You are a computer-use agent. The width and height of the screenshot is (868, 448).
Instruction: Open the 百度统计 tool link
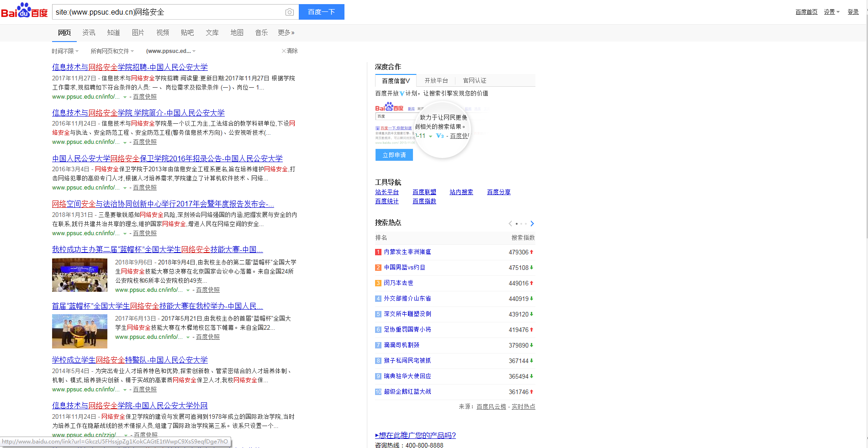pyautogui.click(x=387, y=201)
